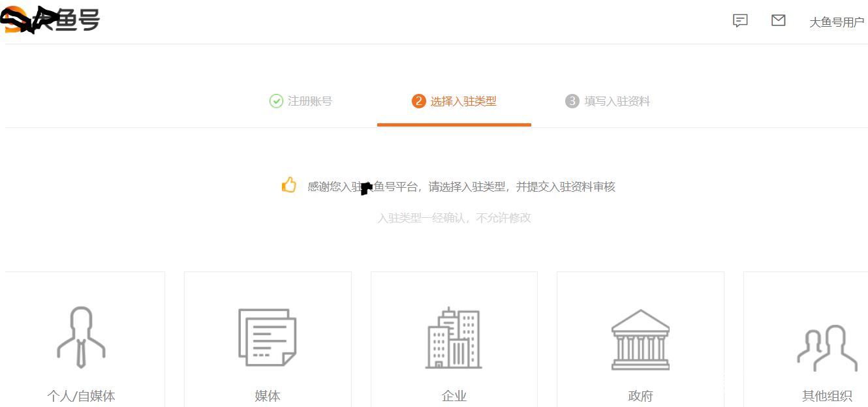Click the 大鱼号 logo
Screen dimensions: 868x407
pos(52,20)
